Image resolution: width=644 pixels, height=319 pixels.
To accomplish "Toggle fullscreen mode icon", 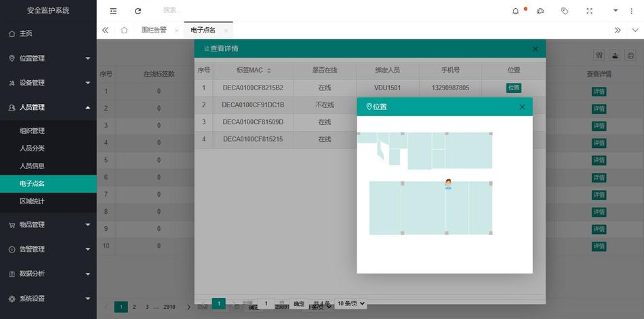I will pyautogui.click(x=589, y=11).
